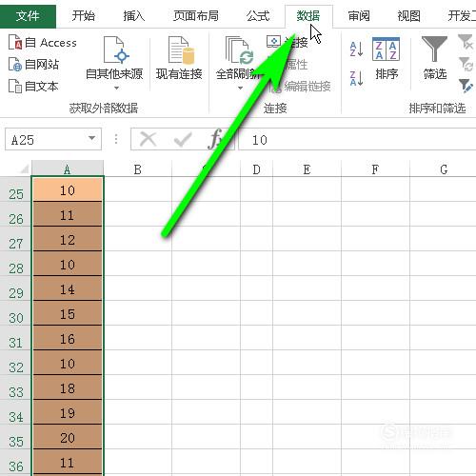Screen dimensions: 476x476
Task: Select column F header
Action: (375, 169)
